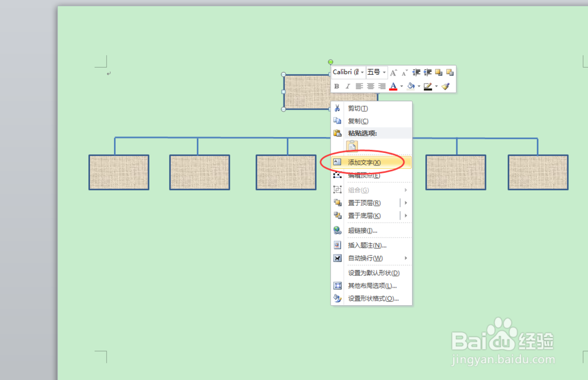Open 超链接(I)... dialog from menu
The width and height of the screenshot is (588, 380).
pyautogui.click(x=371, y=231)
